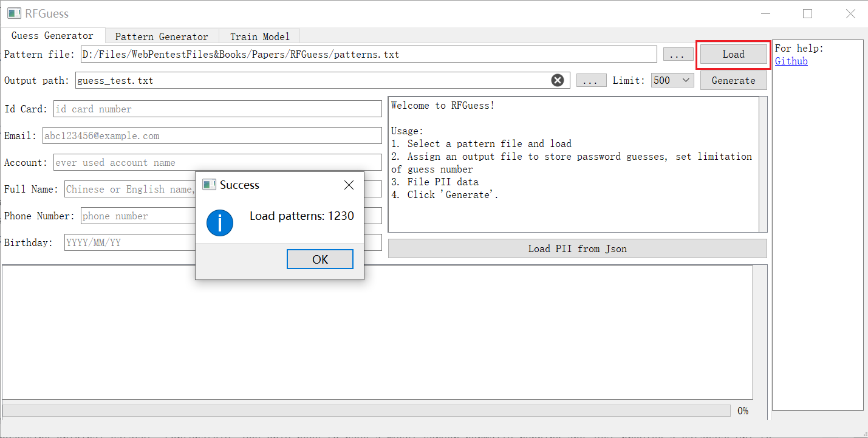Open the Train Model tab
868x438 pixels.
tap(260, 36)
